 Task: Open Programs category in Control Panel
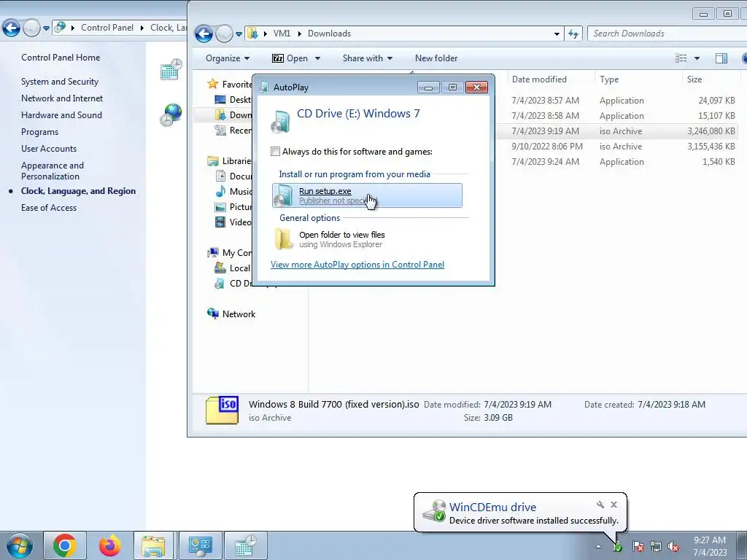point(39,132)
